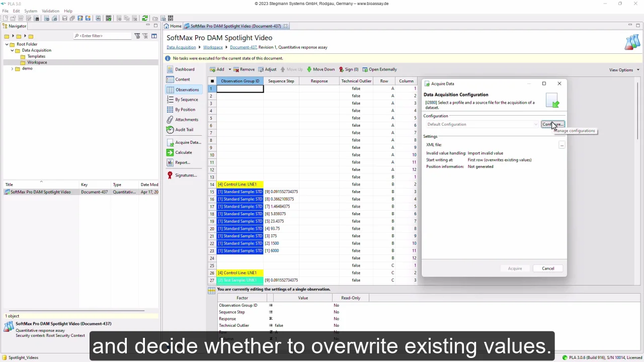Click the Observation Group ID column header
Screen dimensions: 644x362
(240, 81)
